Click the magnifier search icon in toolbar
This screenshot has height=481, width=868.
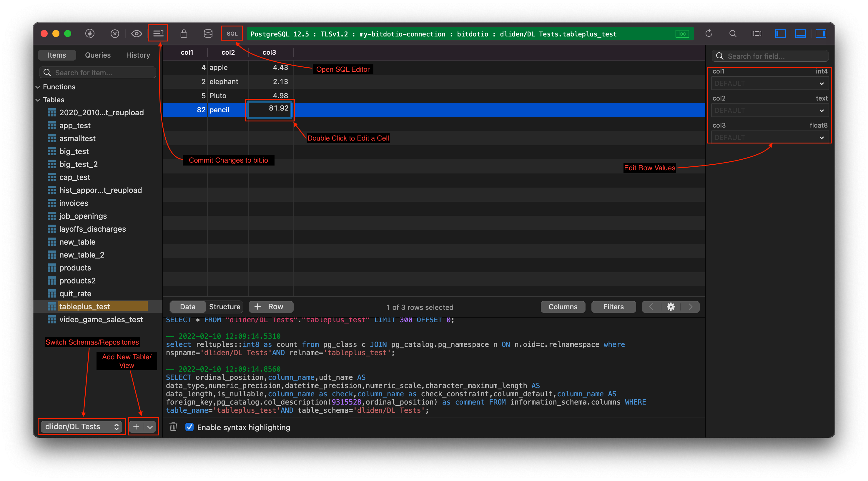tap(733, 33)
